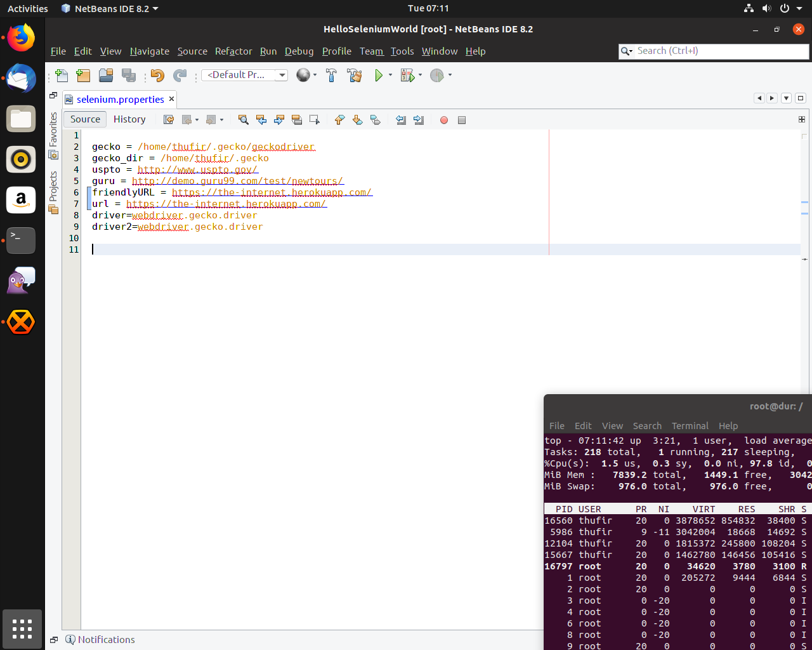Start macro recording with the red circle icon
Viewport: 812px width, 650px height.
tap(443, 120)
